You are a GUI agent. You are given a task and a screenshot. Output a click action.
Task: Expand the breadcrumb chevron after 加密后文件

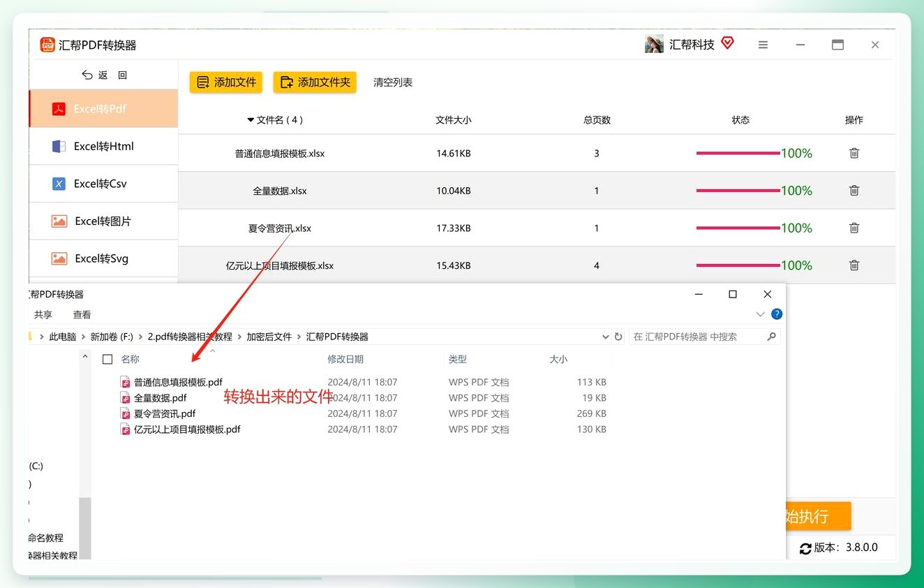click(299, 337)
